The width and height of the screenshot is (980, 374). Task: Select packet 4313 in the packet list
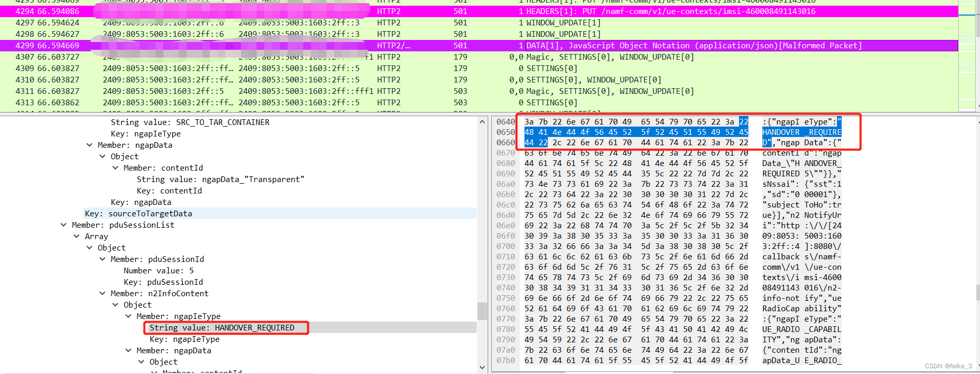479,103
